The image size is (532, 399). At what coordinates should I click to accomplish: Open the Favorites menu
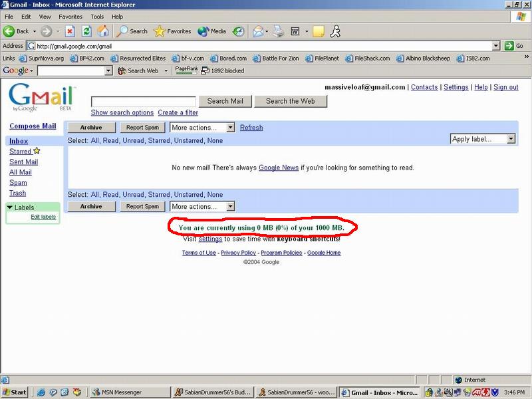70,17
